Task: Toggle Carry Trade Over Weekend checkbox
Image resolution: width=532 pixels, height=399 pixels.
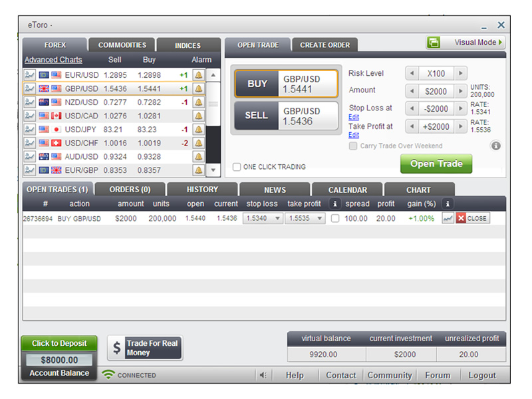Action: (353, 146)
